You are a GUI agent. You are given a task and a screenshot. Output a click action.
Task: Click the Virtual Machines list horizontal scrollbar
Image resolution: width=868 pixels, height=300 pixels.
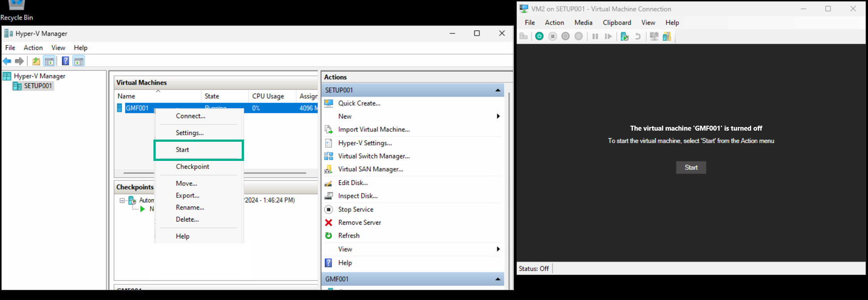pos(215,173)
